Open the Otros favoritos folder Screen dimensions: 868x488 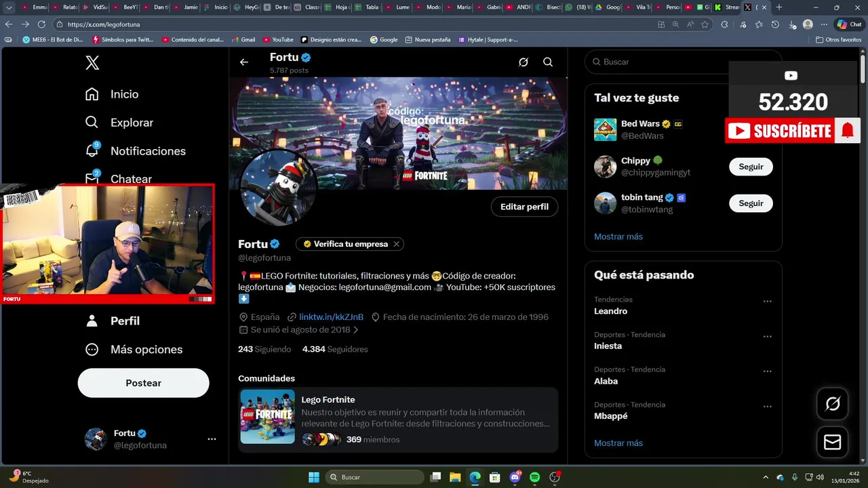pyautogui.click(x=839, y=39)
